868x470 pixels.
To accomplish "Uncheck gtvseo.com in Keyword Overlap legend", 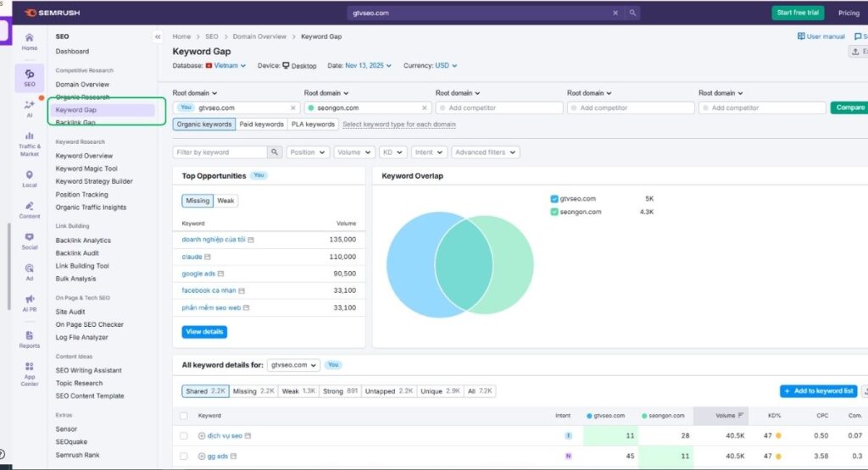I will [x=554, y=199].
